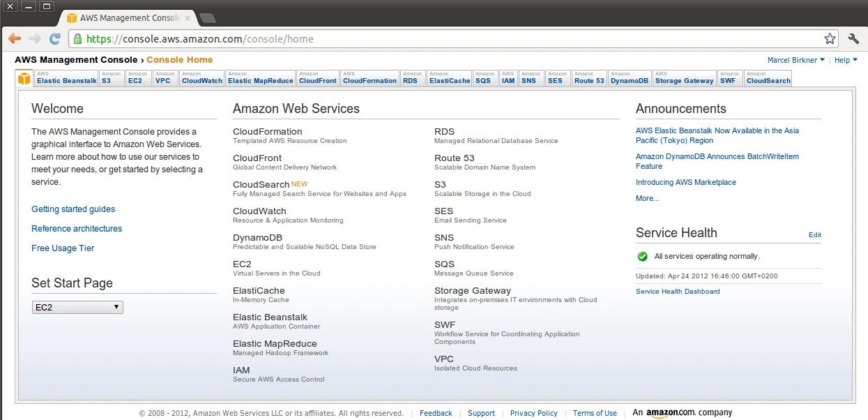Open the browser wrench settings menu
The height and width of the screenshot is (420, 868).
point(853,39)
